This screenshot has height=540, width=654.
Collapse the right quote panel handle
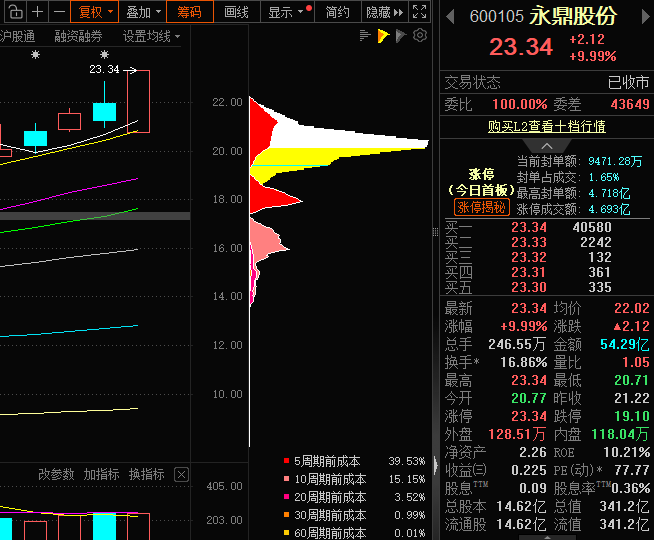pos(435,465)
